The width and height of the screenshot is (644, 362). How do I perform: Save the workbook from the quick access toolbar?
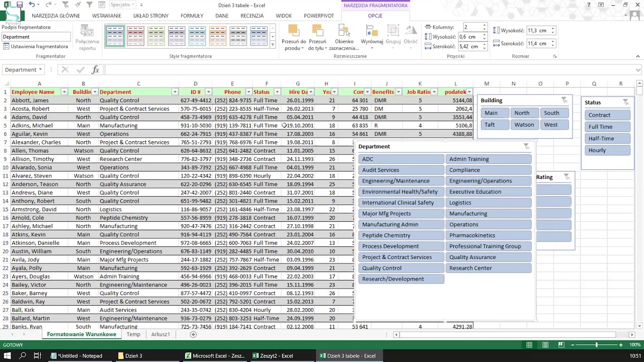(x=20, y=5)
